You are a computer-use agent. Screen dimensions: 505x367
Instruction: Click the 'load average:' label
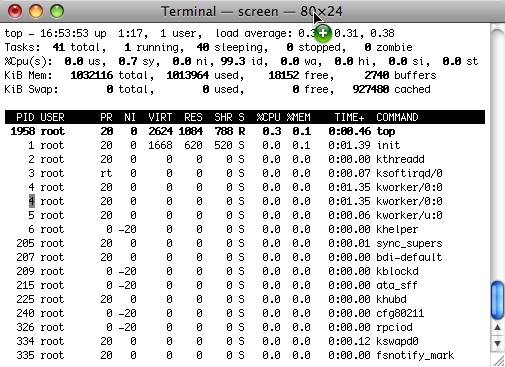tap(254, 33)
